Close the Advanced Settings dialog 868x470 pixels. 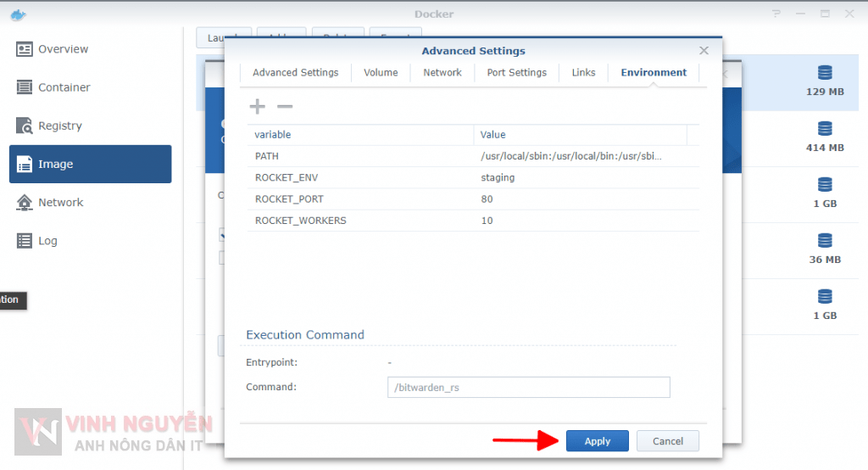click(x=704, y=51)
